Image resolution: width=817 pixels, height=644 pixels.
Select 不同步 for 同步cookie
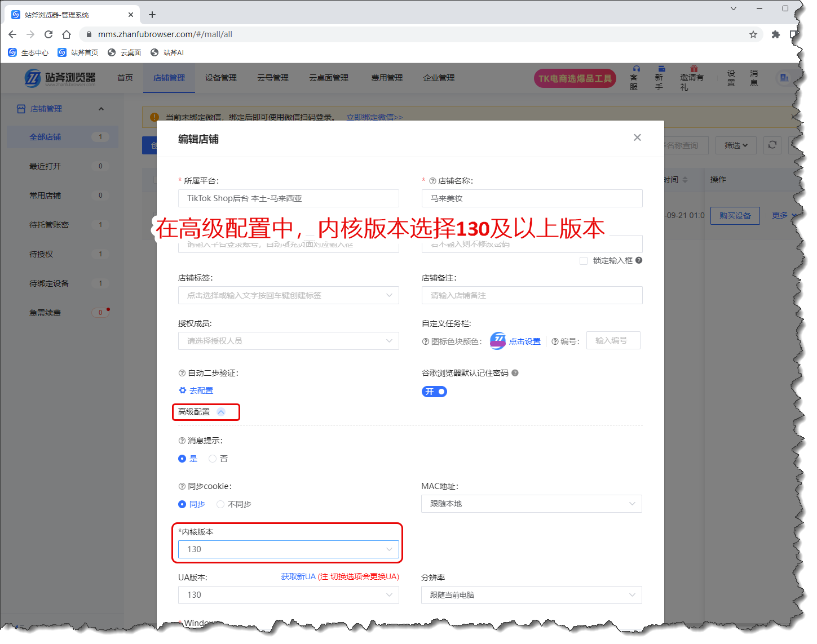[220, 504]
